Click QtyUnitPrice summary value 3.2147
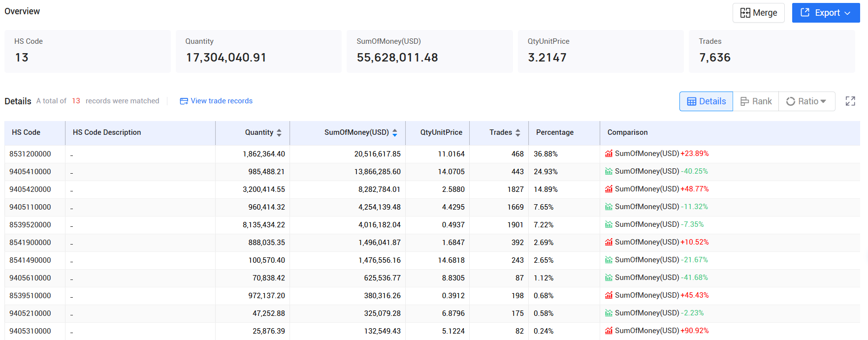 pos(547,58)
